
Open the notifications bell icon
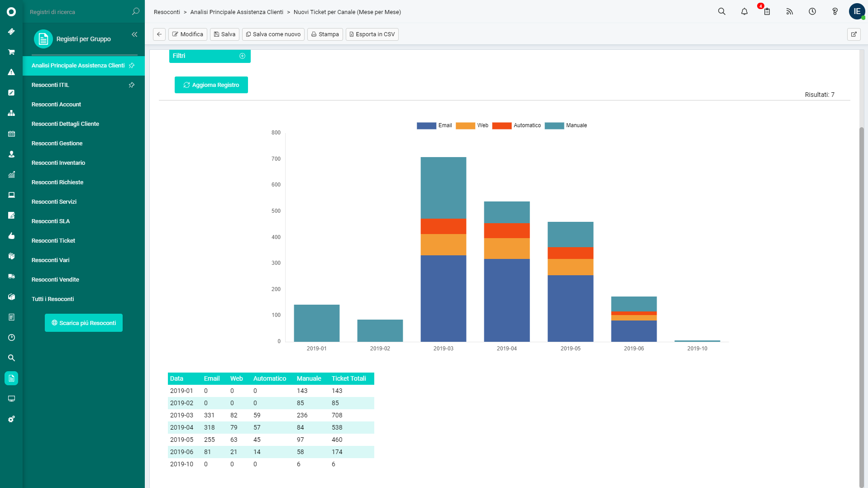[x=744, y=12]
